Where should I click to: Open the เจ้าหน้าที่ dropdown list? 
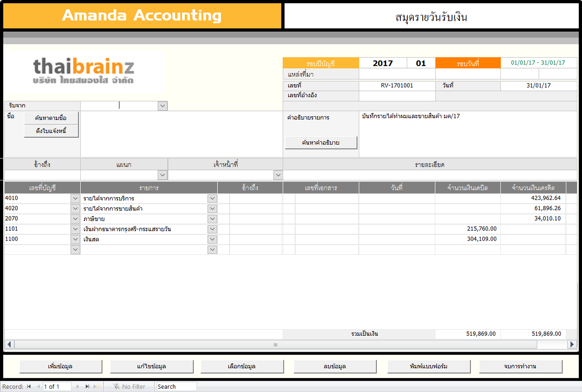pyautogui.click(x=278, y=175)
